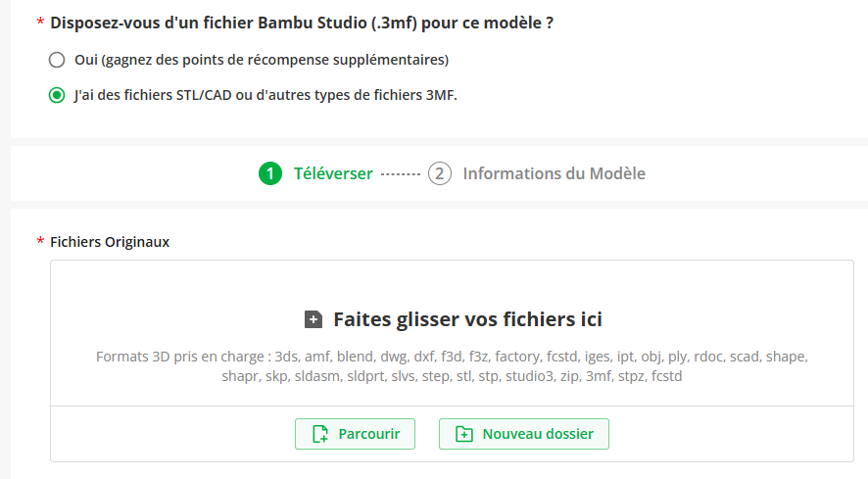Go to Informations du Modèle step
868x479 pixels.
click(x=555, y=173)
